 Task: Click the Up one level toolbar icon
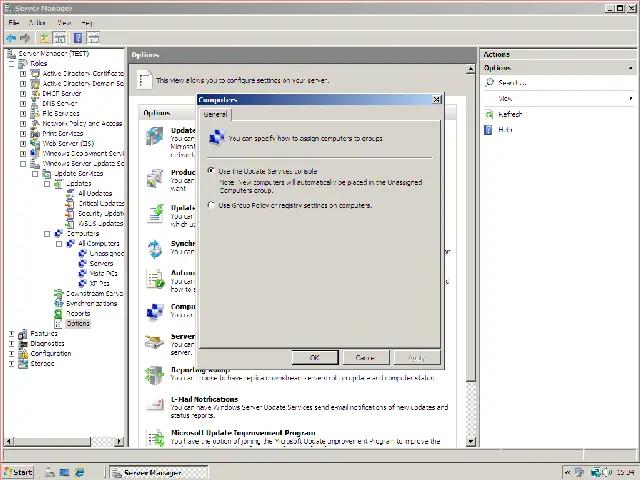(x=44, y=38)
